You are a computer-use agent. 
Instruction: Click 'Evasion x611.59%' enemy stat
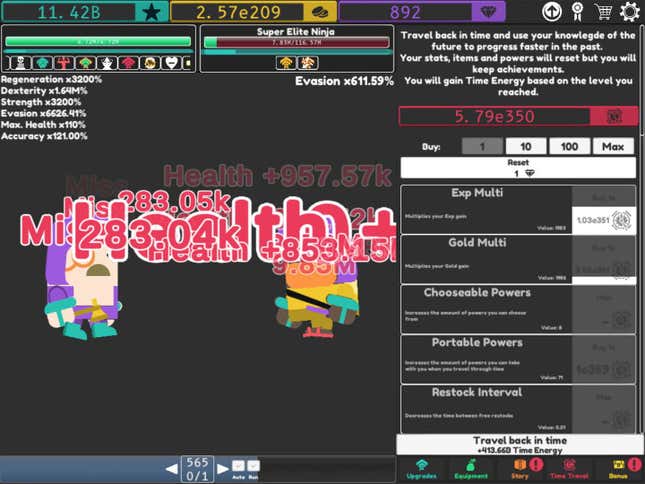[x=344, y=81]
